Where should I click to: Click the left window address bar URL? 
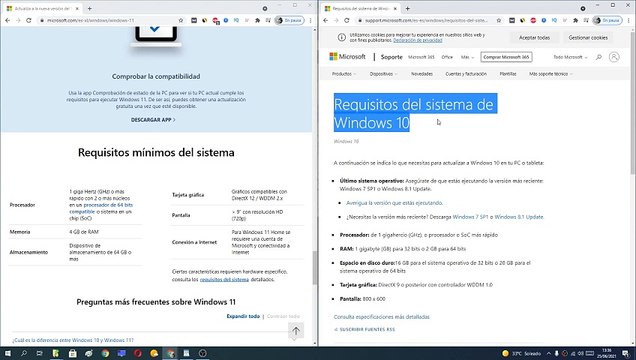point(91,20)
